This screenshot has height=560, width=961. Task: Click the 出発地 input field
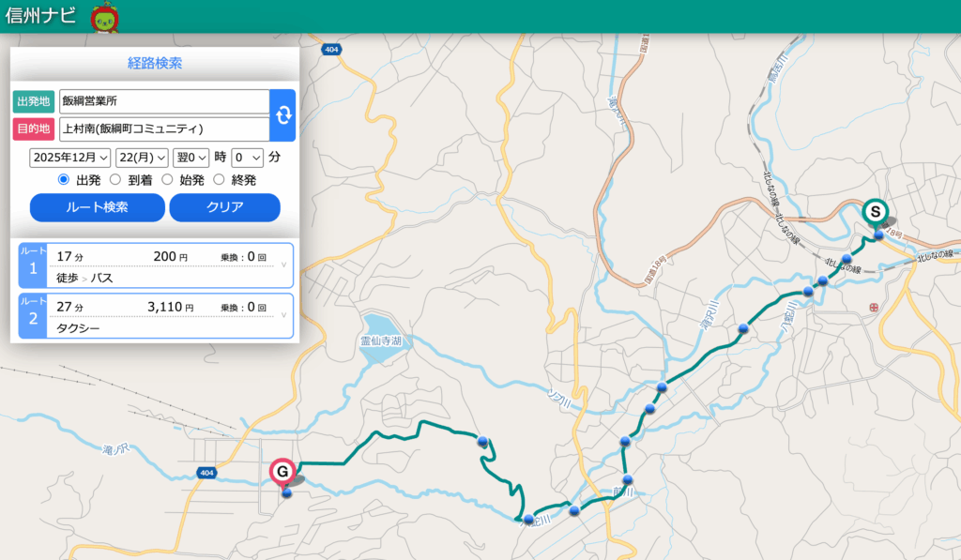(x=163, y=101)
